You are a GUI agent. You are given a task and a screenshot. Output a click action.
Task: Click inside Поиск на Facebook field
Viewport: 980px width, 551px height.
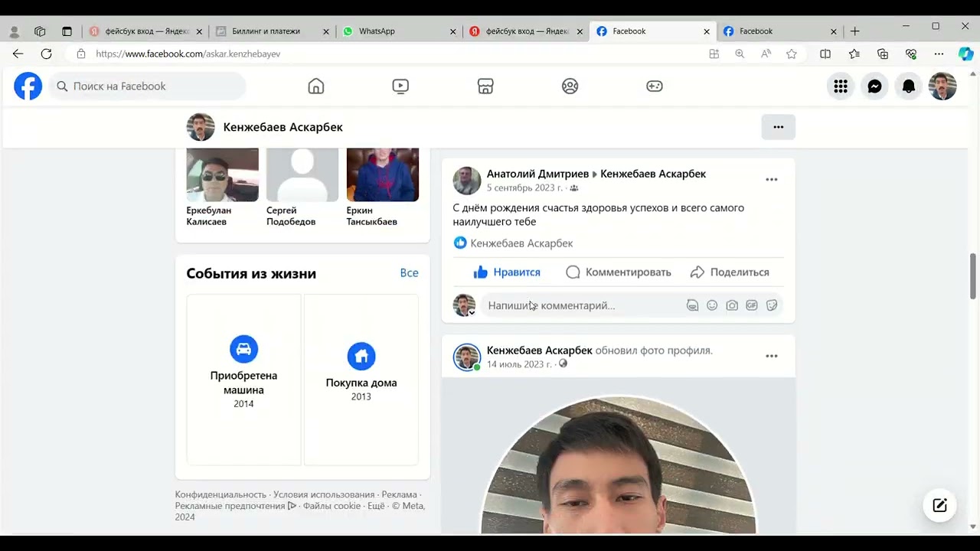pyautogui.click(x=148, y=86)
